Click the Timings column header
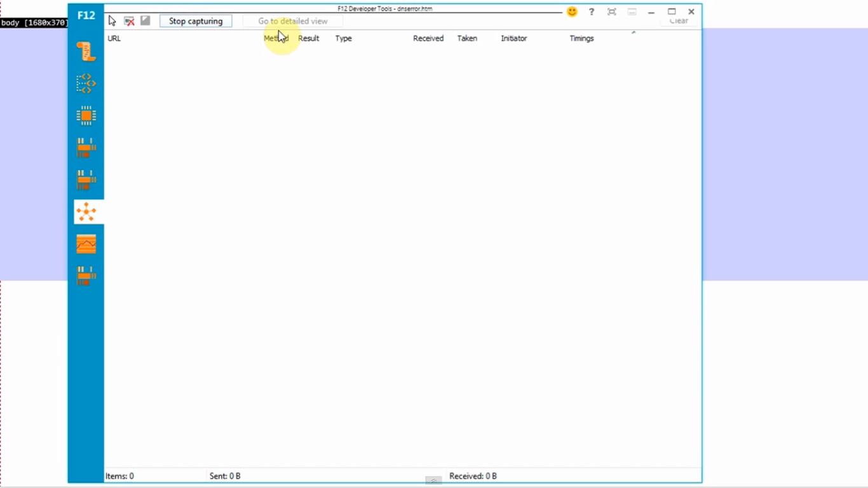The height and width of the screenshot is (488, 868). coord(581,38)
